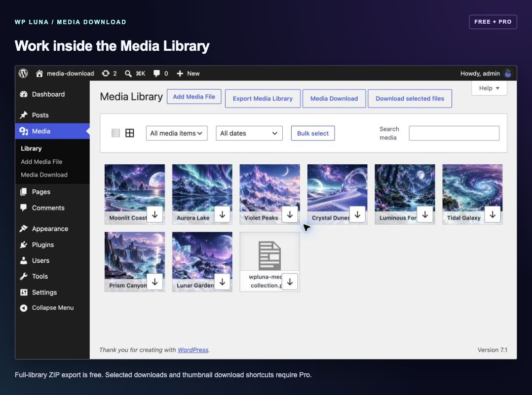Screen dimensions: 532x395
Task: Download the Crystal Dunes image via arrow
Action: click(x=357, y=215)
